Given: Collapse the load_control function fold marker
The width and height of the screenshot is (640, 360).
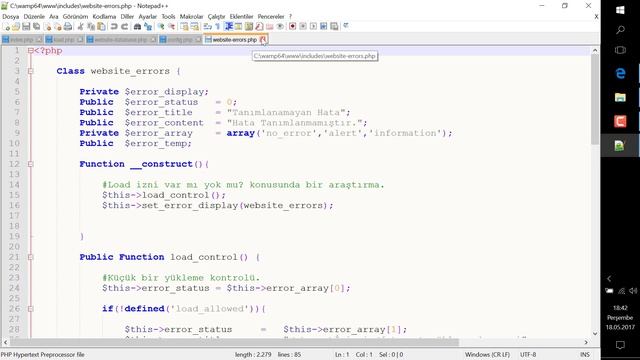Looking at the screenshot, I should [31, 257].
